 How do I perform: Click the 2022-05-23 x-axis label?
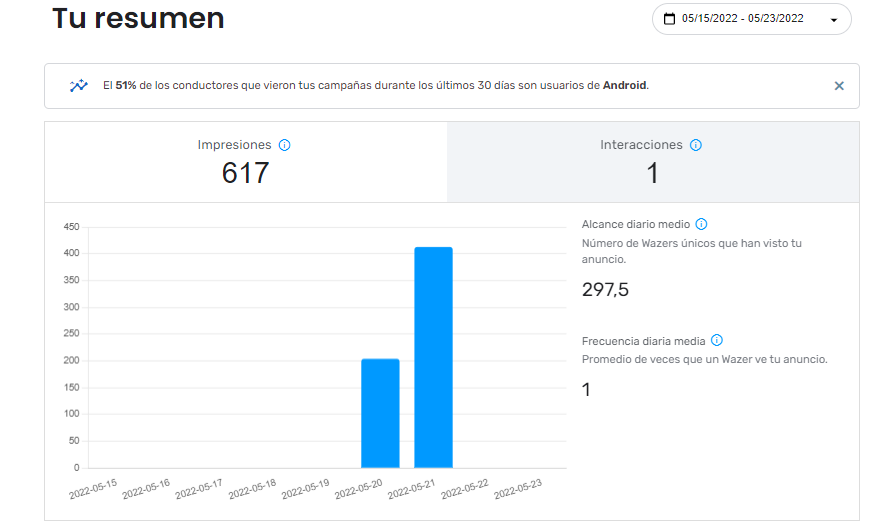point(518,490)
